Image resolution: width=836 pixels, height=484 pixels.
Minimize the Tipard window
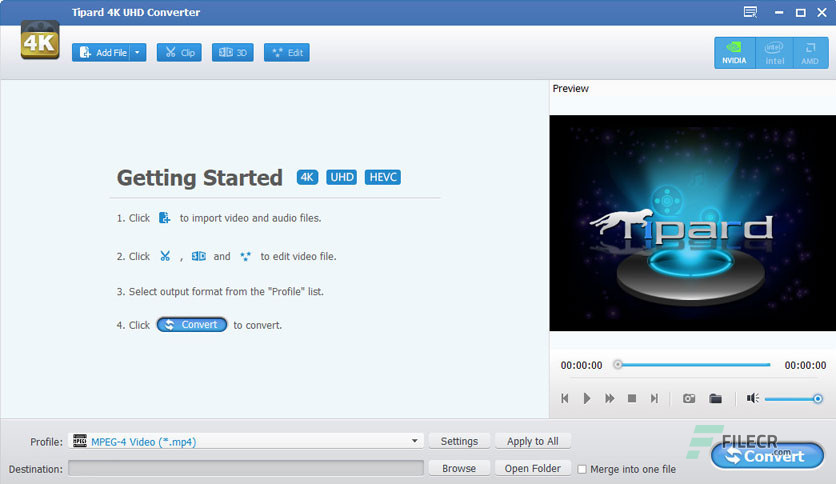click(779, 12)
